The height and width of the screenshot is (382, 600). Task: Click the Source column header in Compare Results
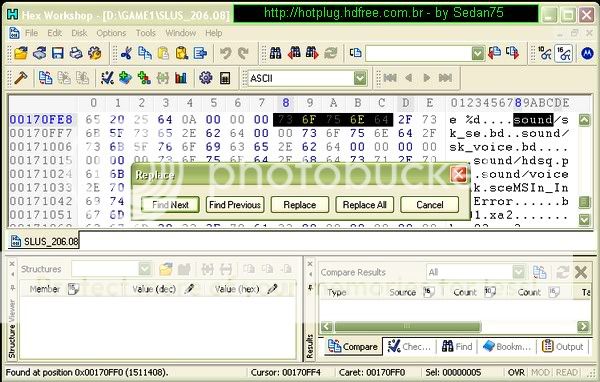[403, 292]
